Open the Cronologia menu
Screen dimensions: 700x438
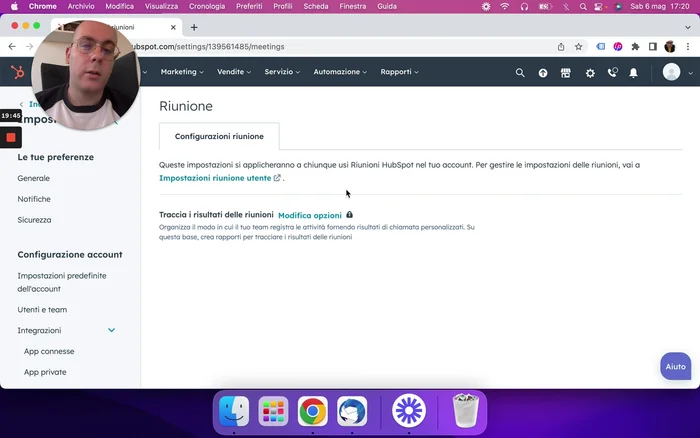pyautogui.click(x=207, y=7)
